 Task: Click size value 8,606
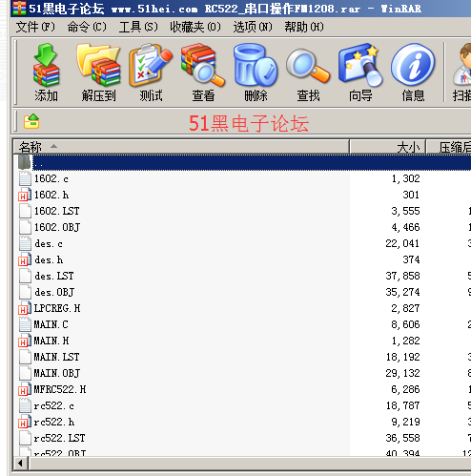click(405, 324)
